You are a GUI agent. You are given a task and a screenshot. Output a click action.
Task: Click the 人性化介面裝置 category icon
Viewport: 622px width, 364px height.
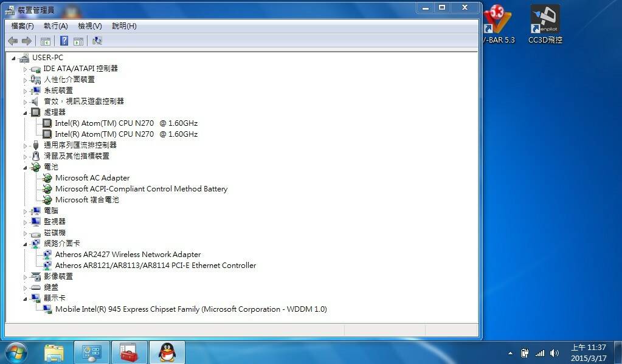tap(36, 80)
